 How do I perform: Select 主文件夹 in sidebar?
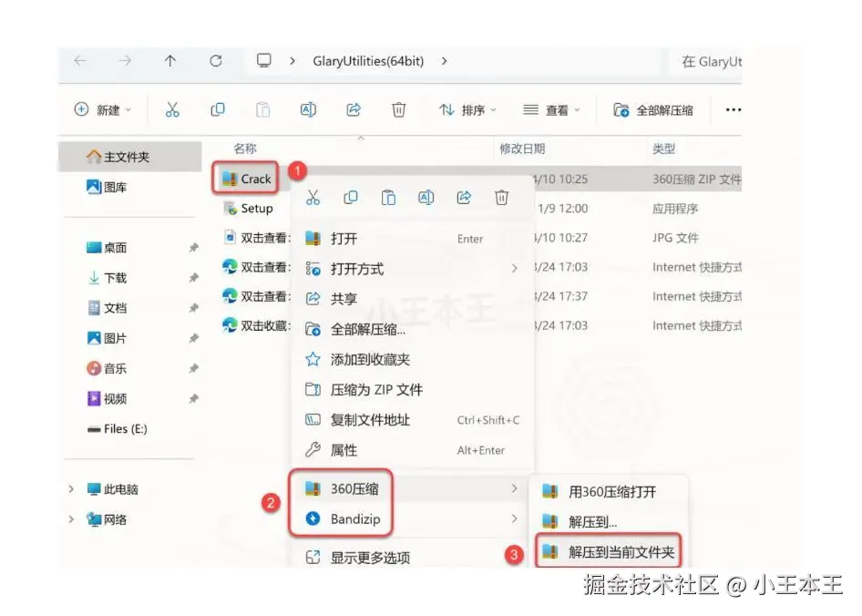pos(129,157)
